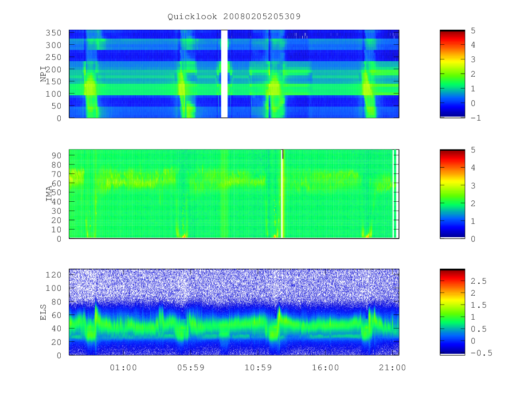Click the 01:00 time axis label
532x399 pixels.
(x=123, y=368)
